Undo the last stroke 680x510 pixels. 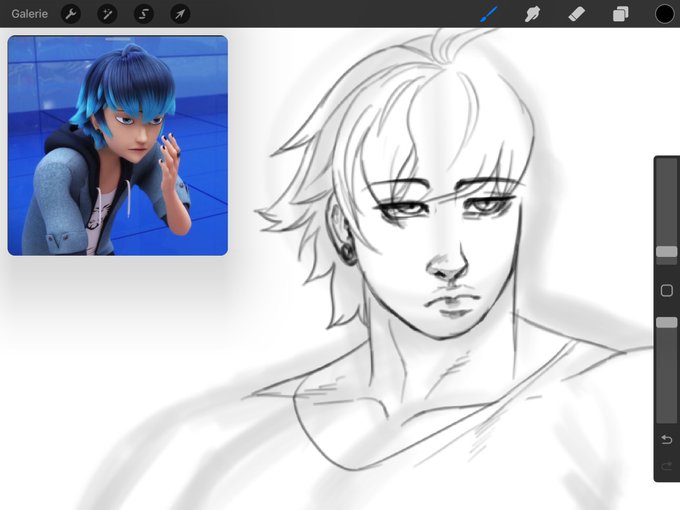(x=667, y=440)
